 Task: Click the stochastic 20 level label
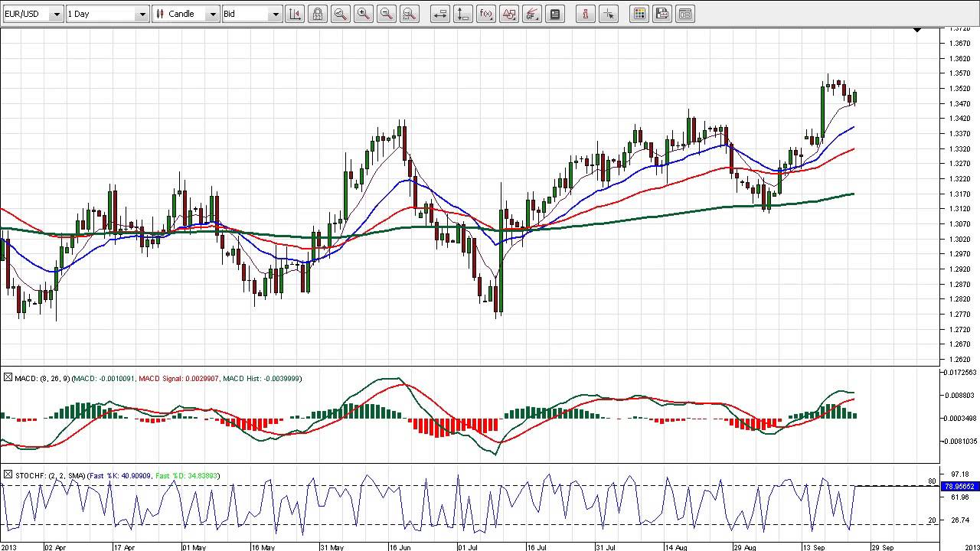coord(932,520)
